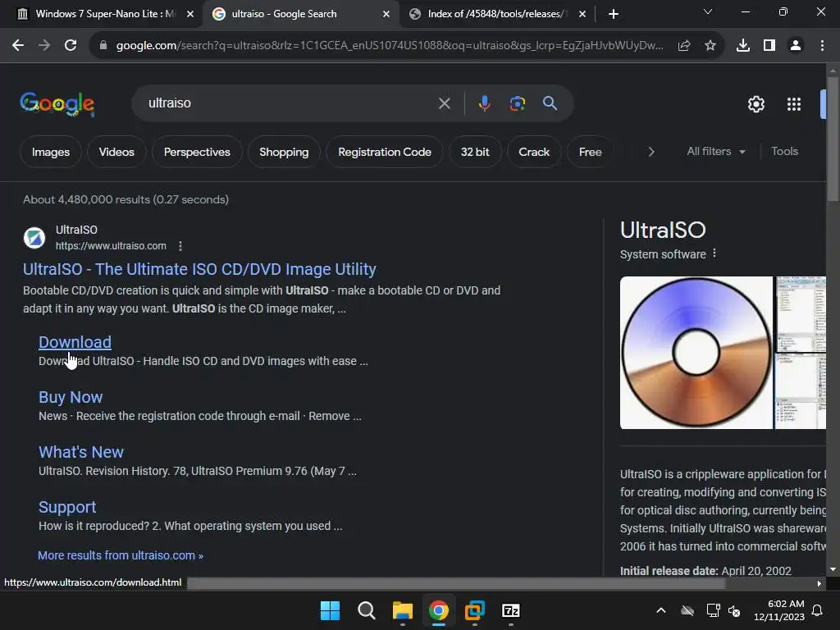Close the Index of /45848 tab
Viewport: 840px width, 630px height.
point(582,14)
